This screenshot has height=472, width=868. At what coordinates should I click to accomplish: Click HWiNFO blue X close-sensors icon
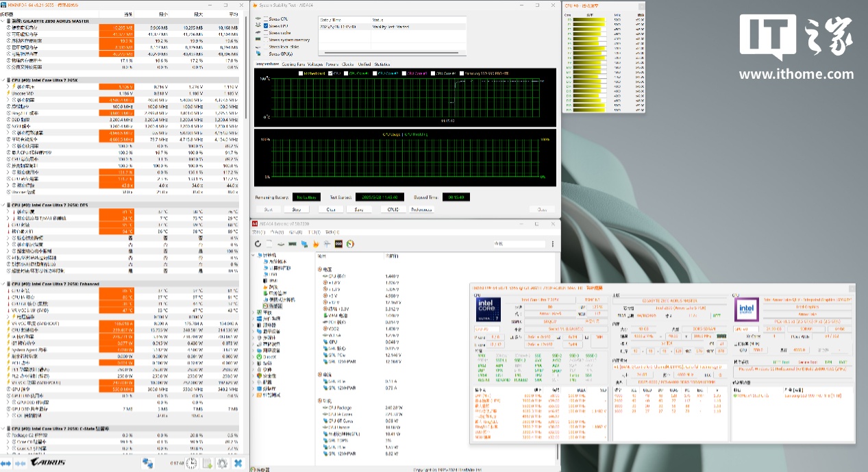click(x=238, y=464)
